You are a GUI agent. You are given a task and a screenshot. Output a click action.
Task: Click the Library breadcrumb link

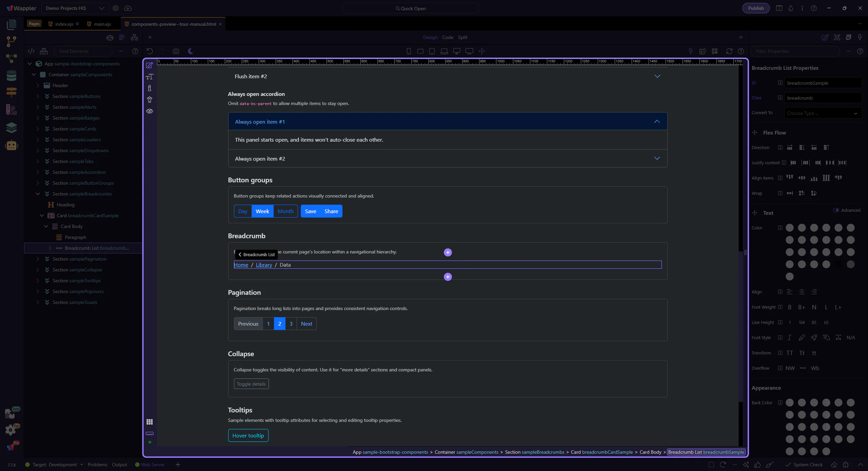coord(264,265)
